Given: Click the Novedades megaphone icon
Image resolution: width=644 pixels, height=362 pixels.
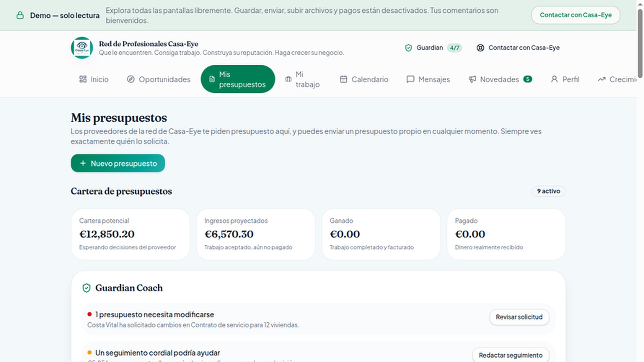Looking at the screenshot, I should click(x=472, y=79).
